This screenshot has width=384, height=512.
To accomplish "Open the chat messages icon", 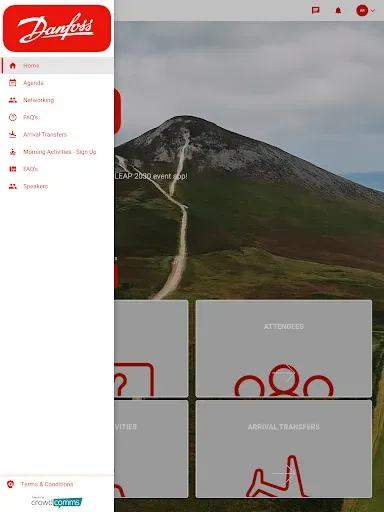I will point(315,10).
